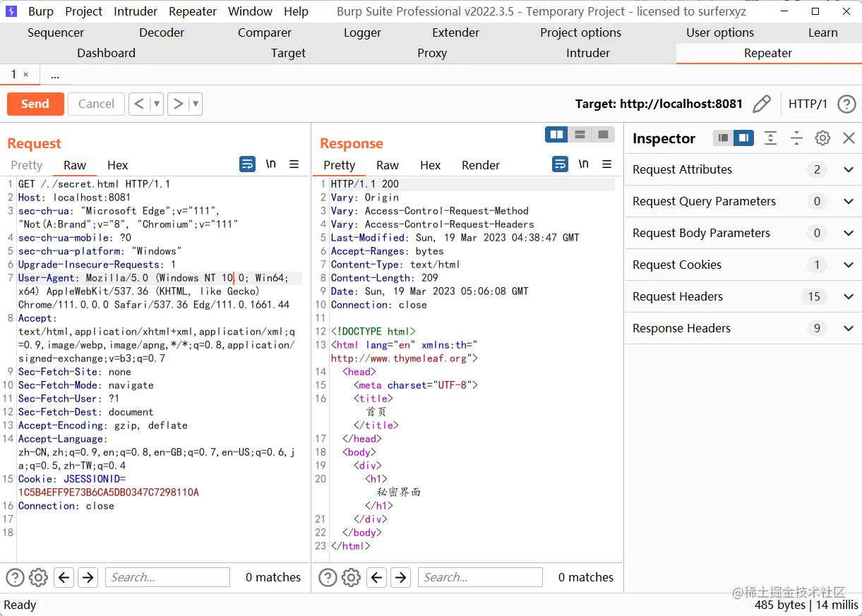Close Repeater tab 1
This screenshot has height=616, width=862.
click(x=26, y=75)
